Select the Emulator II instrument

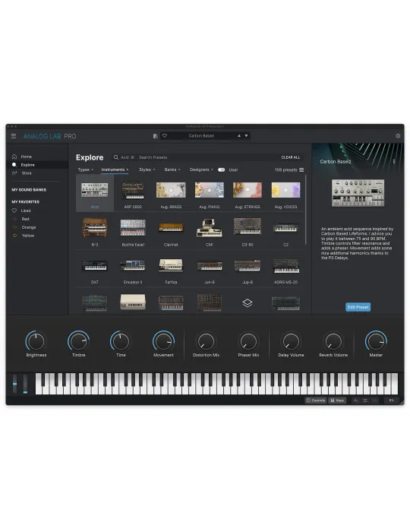[133, 269]
